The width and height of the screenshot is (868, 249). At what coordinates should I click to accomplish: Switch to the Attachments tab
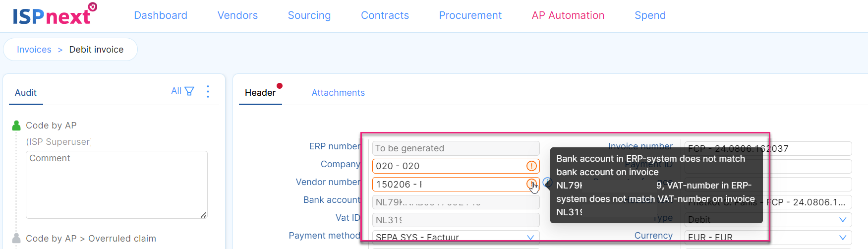[338, 93]
